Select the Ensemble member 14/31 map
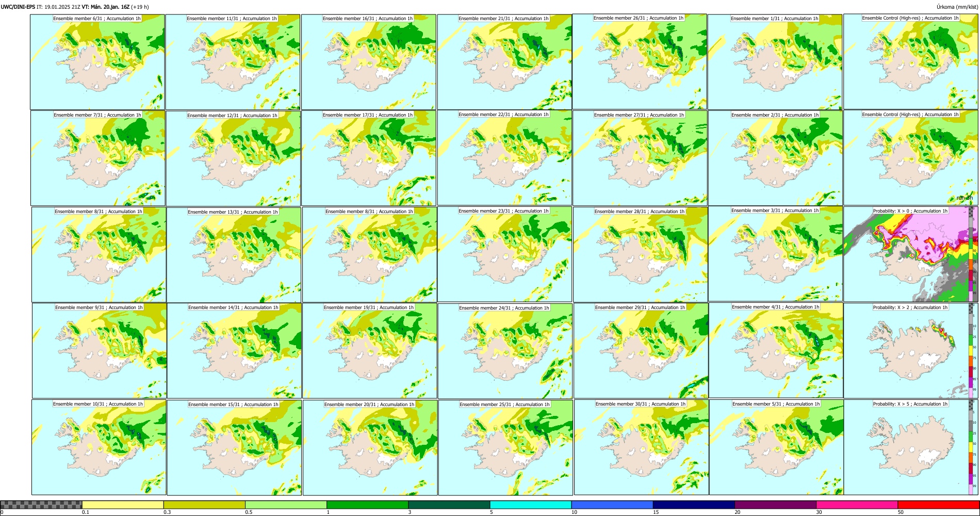 [234, 351]
